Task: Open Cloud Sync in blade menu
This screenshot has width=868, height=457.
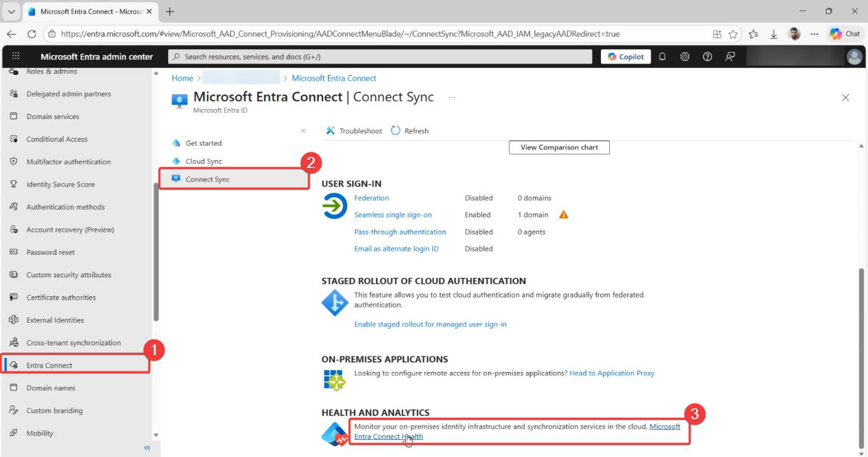Action: click(203, 161)
